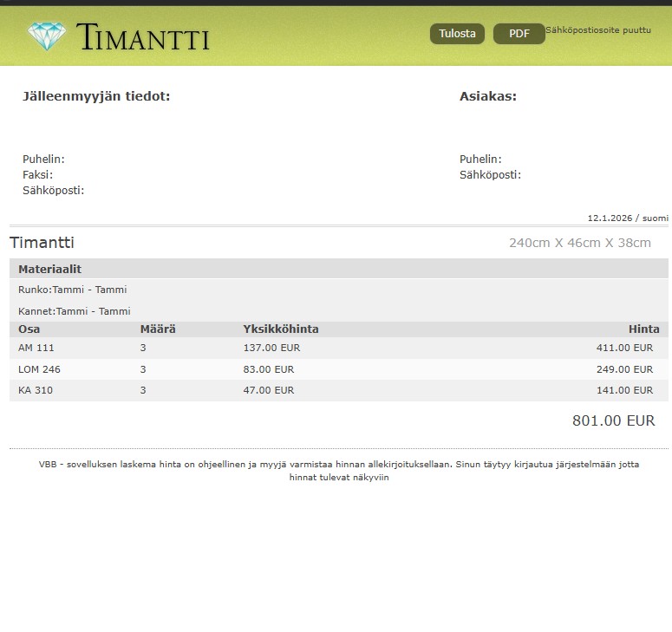Click the 'Kannet:Tammi - Tammi' material line
Viewport: 672px width, 632px height.
click(x=74, y=311)
